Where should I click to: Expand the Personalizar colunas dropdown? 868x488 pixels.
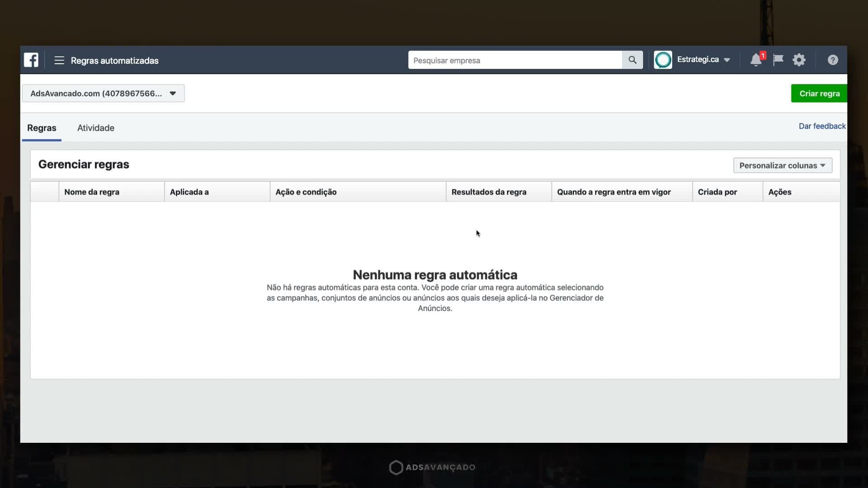(783, 165)
